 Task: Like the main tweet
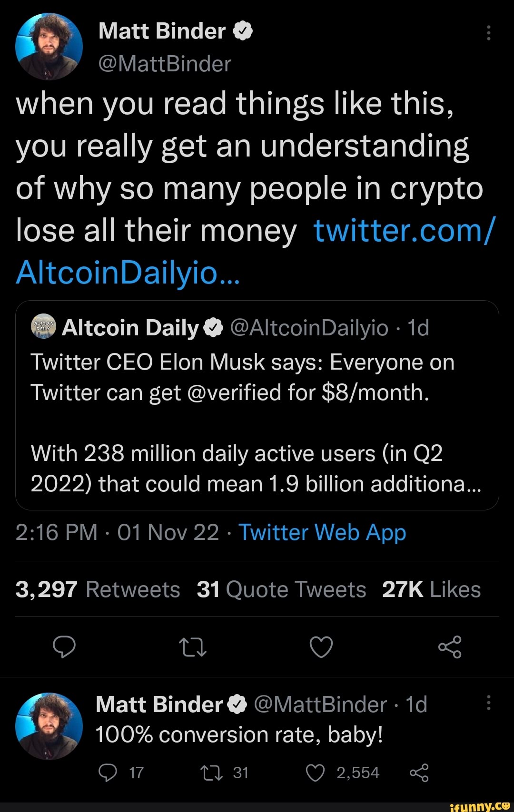[x=321, y=647]
